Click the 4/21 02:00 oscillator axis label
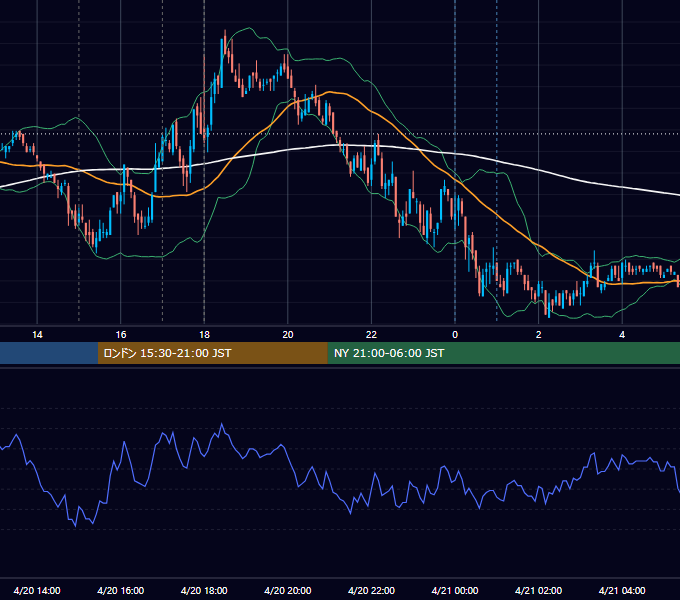The image size is (680, 600). [x=539, y=590]
